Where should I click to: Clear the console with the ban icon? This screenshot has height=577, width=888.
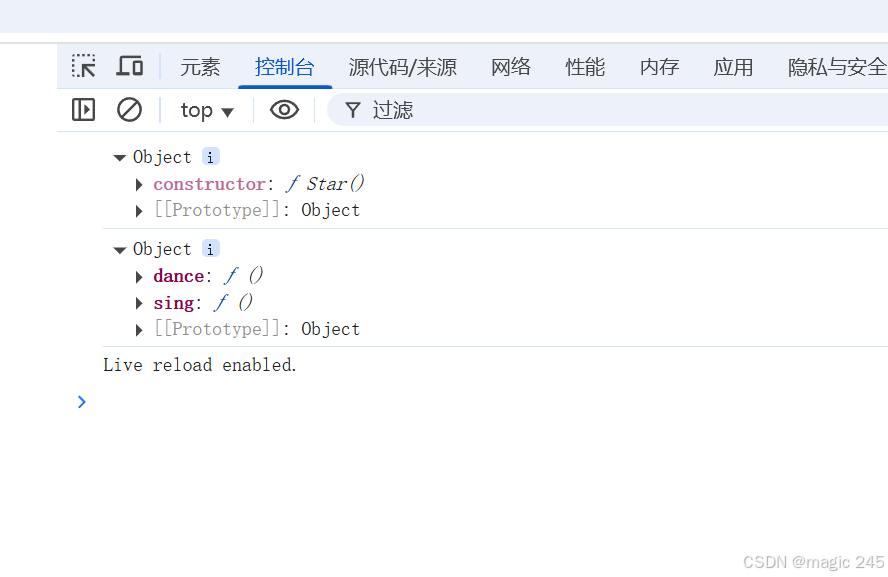coord(129,110)
